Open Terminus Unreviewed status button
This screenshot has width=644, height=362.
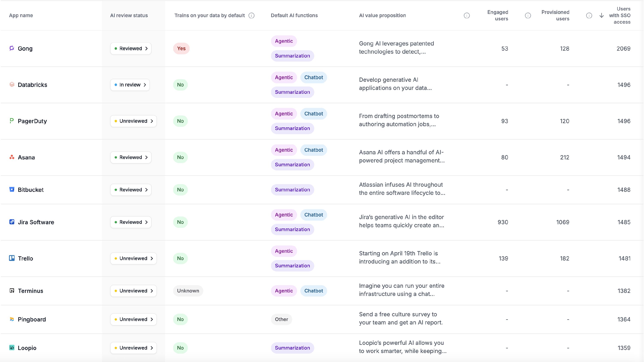[133, 291]
